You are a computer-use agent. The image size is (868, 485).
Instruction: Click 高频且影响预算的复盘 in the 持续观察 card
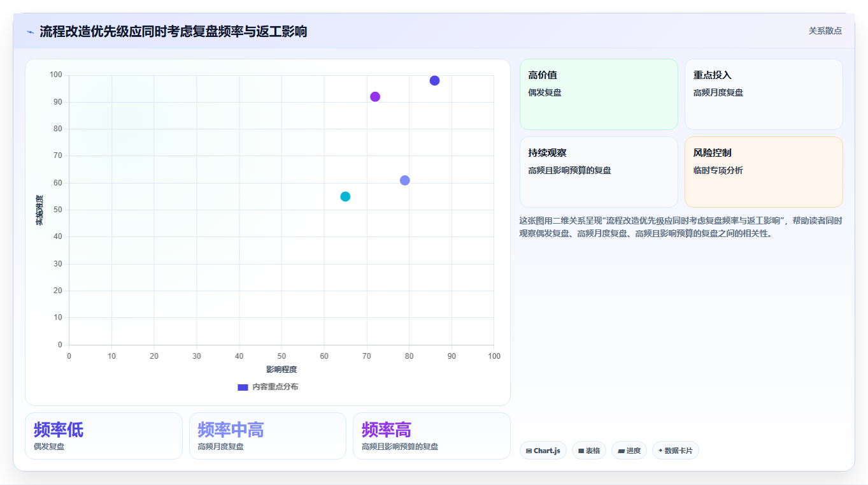coord(569,170)
